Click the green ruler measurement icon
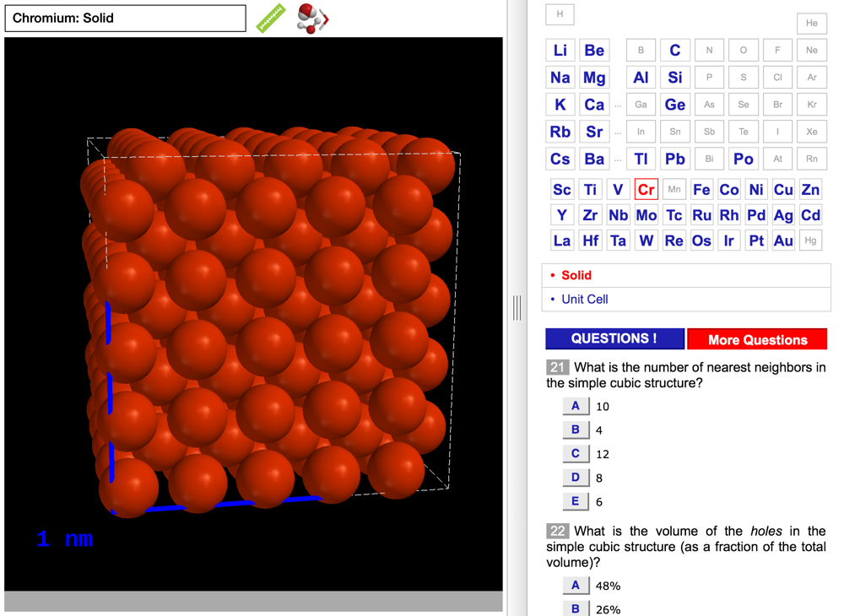 pos(271,18)
